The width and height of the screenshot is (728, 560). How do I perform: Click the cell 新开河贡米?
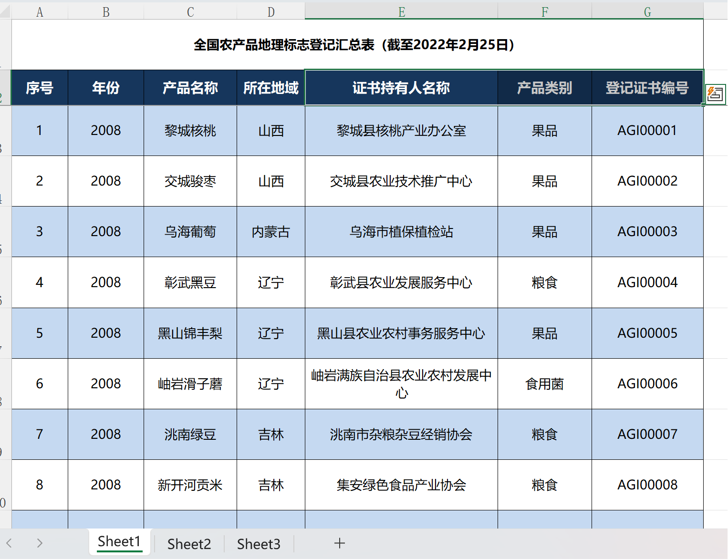[x=190, y=485]
